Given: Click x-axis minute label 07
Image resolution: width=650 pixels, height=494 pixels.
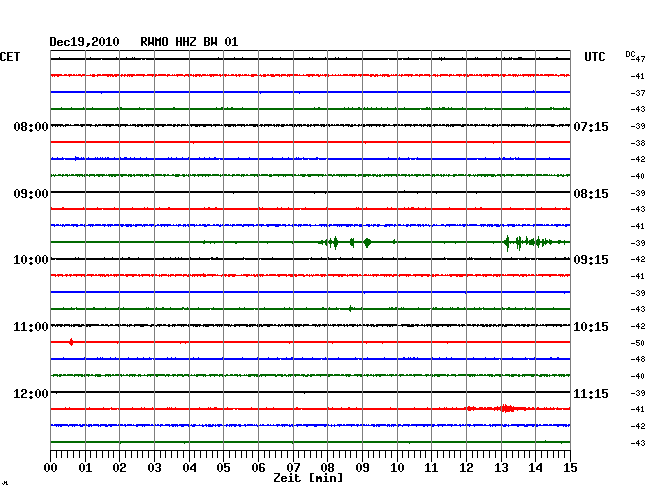Looking at the screenshot, I should [293, 467].
